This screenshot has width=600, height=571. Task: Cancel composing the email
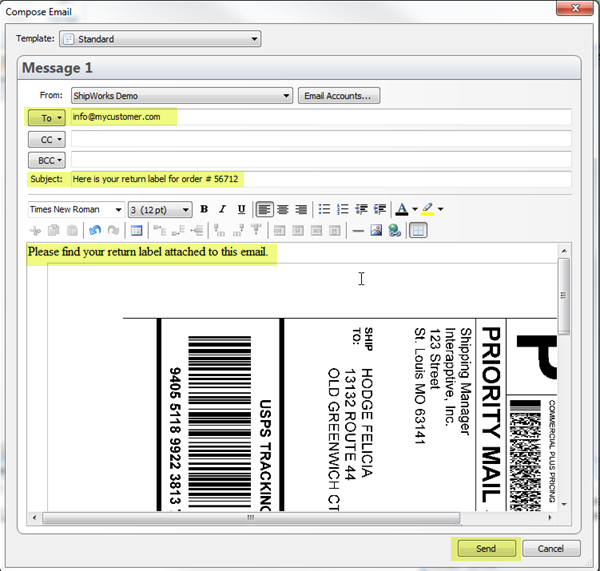point(551,549)
